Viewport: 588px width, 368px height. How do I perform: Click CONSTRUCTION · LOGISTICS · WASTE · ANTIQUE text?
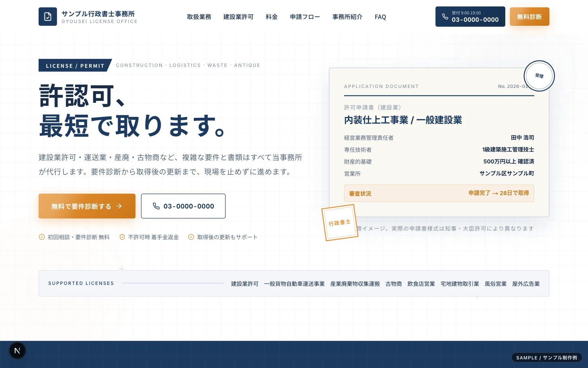[x=188, y=65]
